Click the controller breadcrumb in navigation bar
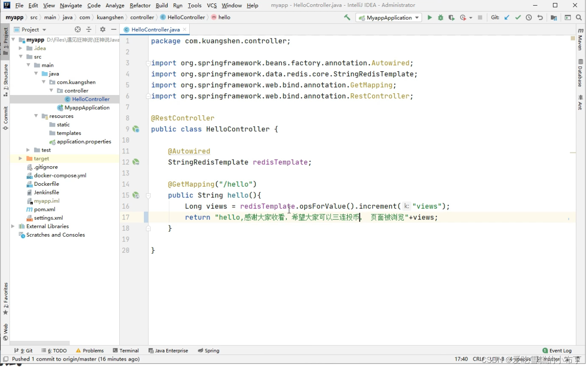This screenshot has height=368, width=588. click(142, 17)
